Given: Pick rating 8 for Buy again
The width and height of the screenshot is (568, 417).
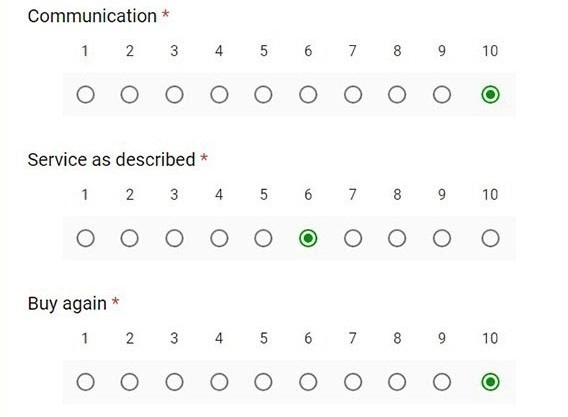Looking at the screenshot, I should 397,382.
